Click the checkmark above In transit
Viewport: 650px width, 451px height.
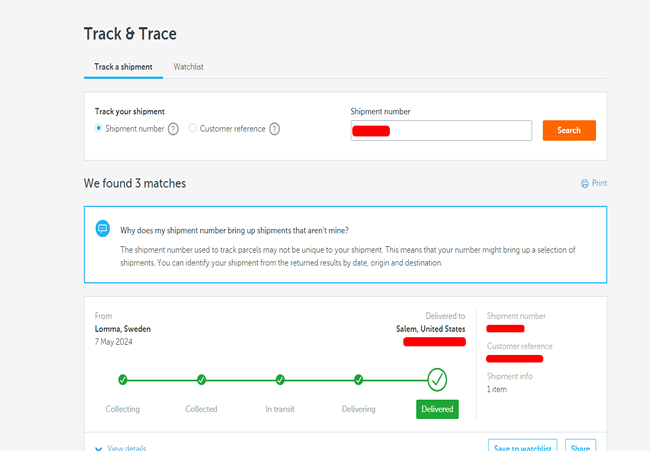coord(280,380)
